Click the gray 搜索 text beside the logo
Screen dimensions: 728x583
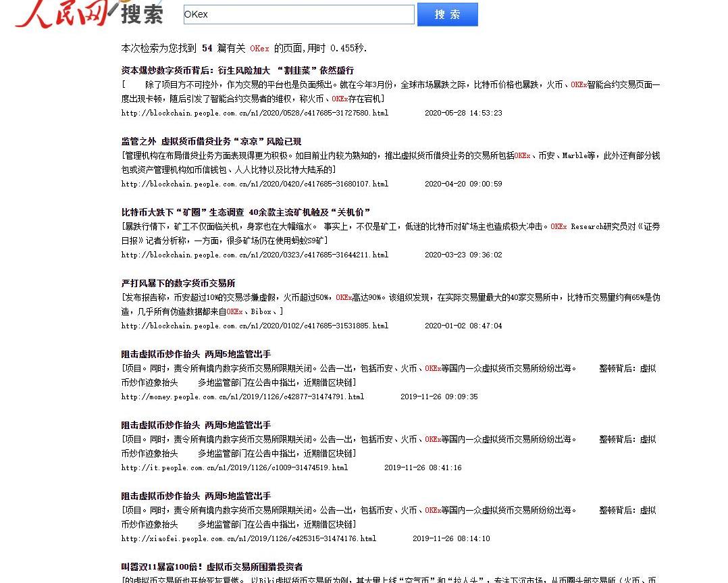(x=142, y=15)
